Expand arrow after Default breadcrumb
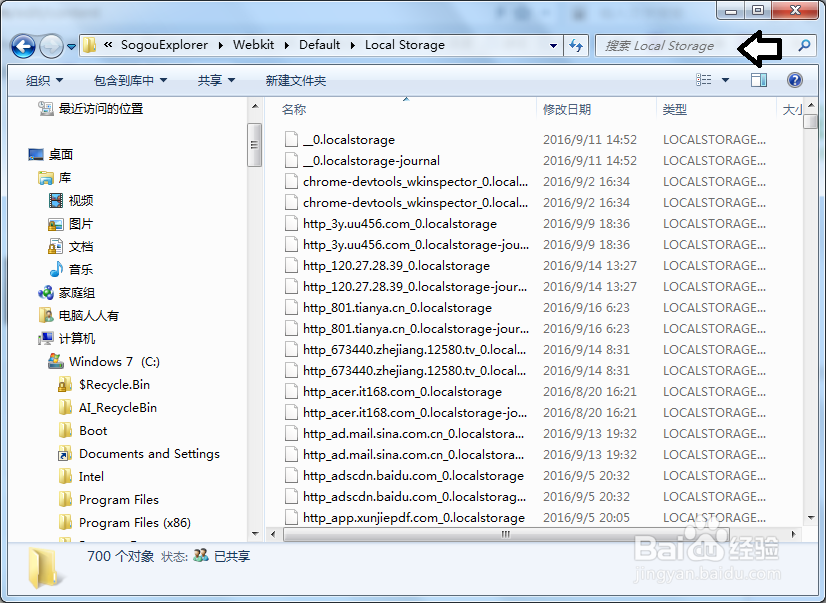The height and width of the screenshot is (603, 826). pyautogui.click(x=352, y=45)
